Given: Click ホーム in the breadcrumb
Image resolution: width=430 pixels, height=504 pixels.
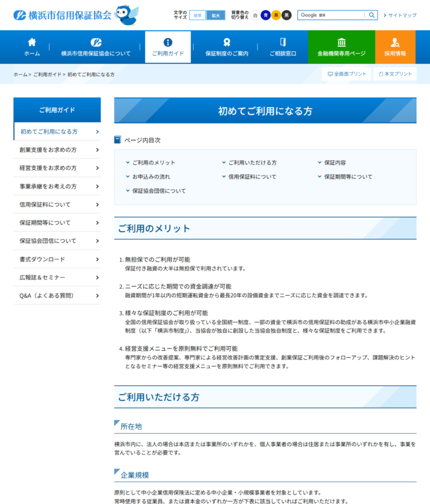Looking at the screenshot, I should tap(20, 74).
